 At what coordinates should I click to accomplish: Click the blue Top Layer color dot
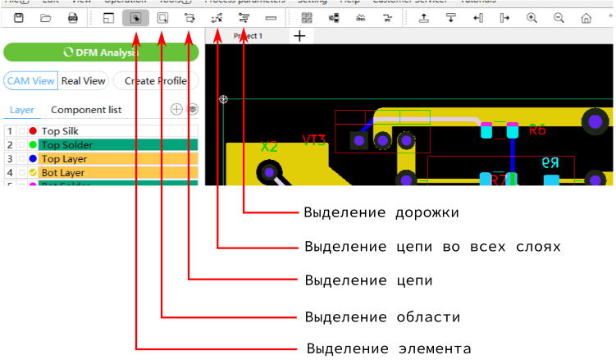point(33,159)
